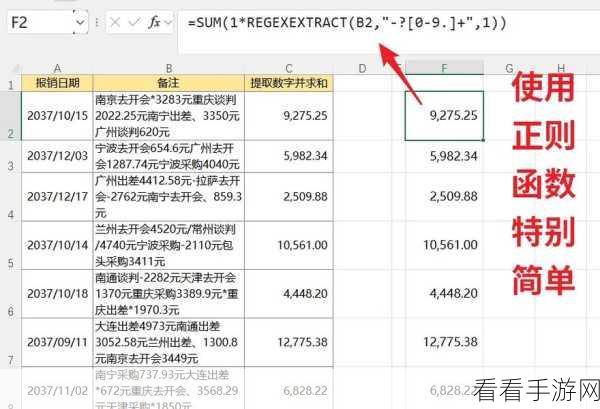Select column B header
This screenshot has width=600, height=409.
coord(168,68)
